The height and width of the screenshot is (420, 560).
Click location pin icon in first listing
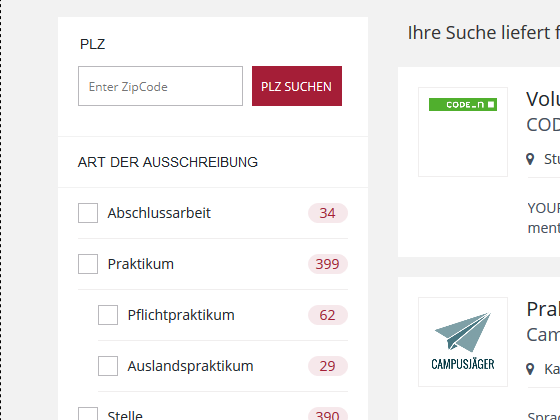point(530,159)
